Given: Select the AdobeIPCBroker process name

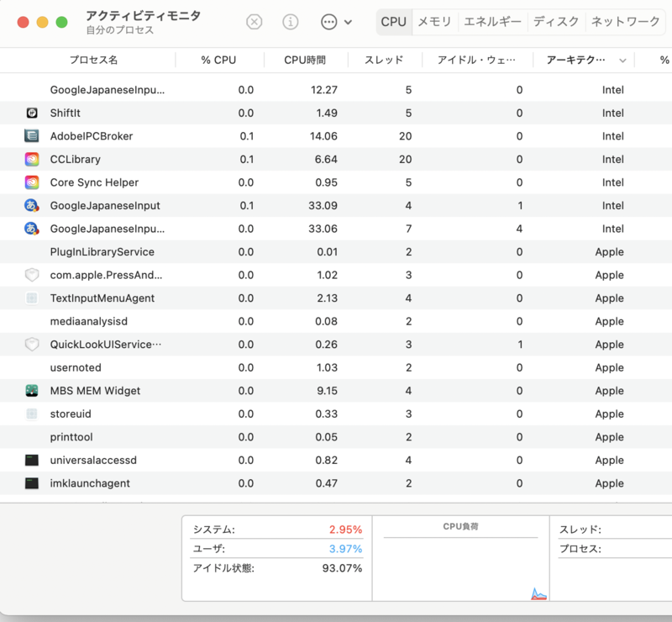Looking at the screenshot, I should click(x=92, y=136).
